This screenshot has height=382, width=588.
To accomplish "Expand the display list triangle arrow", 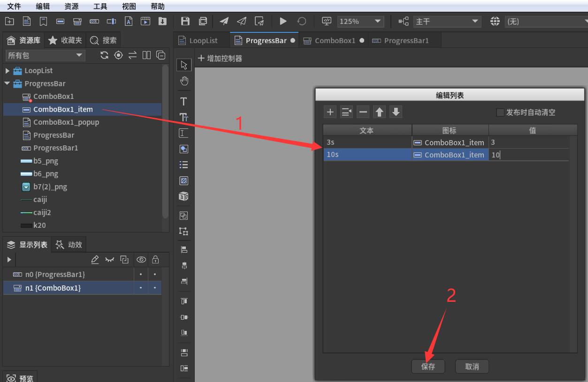I will (9, 259).
